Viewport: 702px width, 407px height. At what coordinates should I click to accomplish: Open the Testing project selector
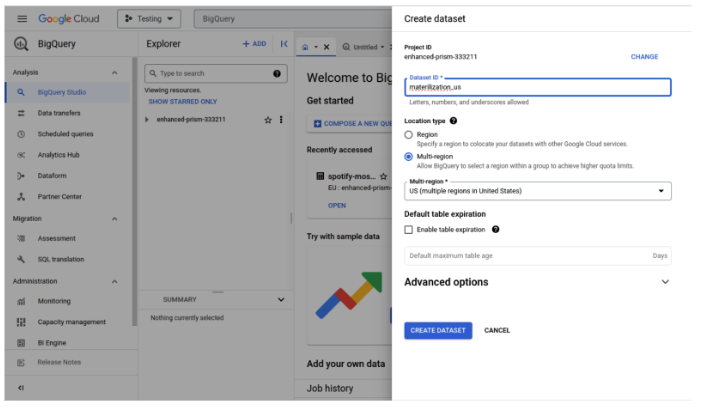(x=149, y=19)
